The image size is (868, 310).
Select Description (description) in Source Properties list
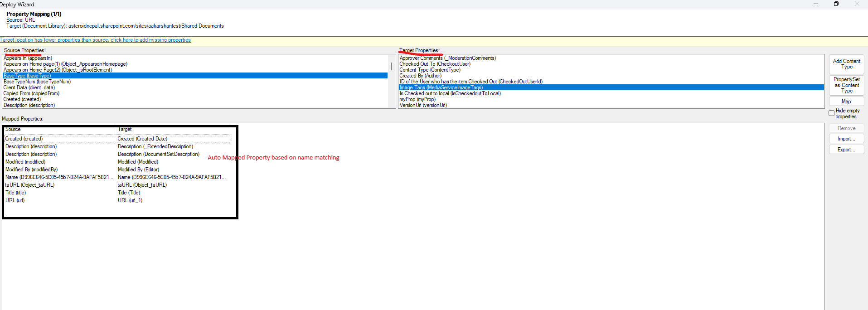195,105
